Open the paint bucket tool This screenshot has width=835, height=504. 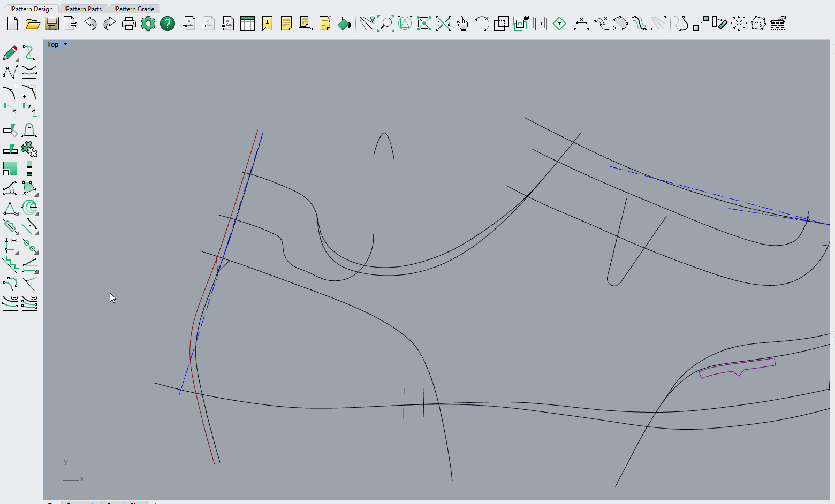(x=344, y=24)
